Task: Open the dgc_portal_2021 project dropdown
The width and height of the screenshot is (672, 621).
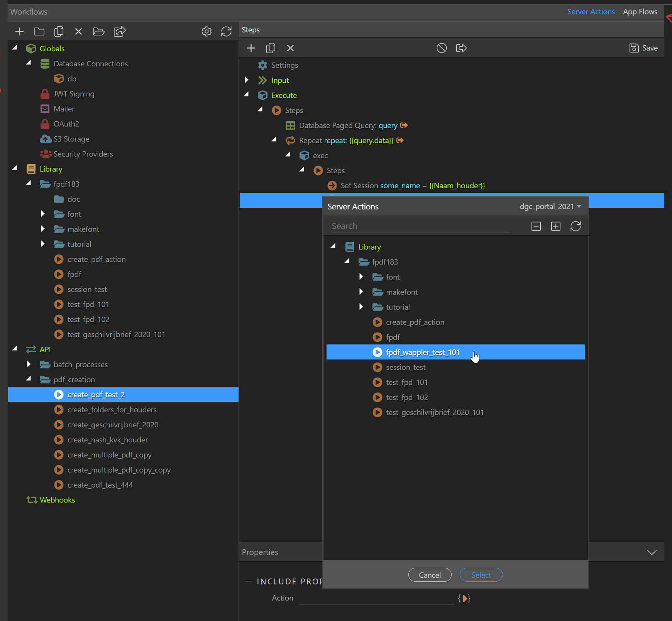Action: click(550, 207)
